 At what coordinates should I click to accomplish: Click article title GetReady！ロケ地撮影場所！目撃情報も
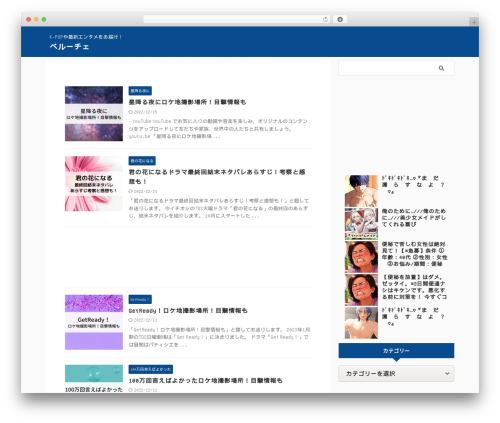click(x=188, y=310)
